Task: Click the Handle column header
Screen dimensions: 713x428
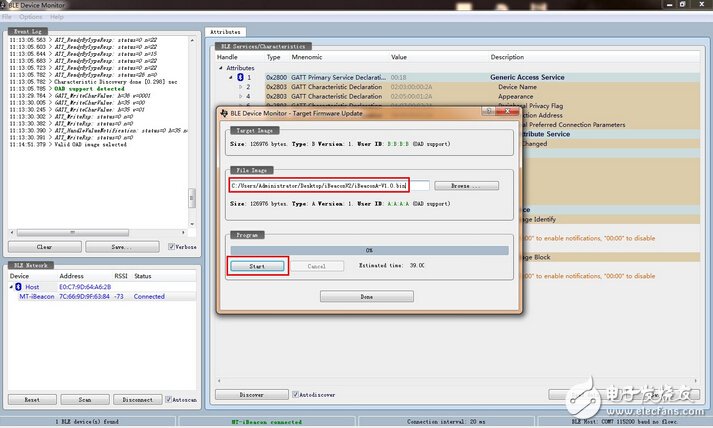Action: click(227, 57)
